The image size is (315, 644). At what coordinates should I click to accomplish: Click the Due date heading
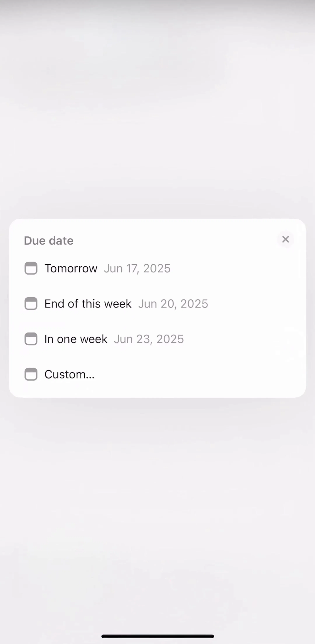click(49, 240)
